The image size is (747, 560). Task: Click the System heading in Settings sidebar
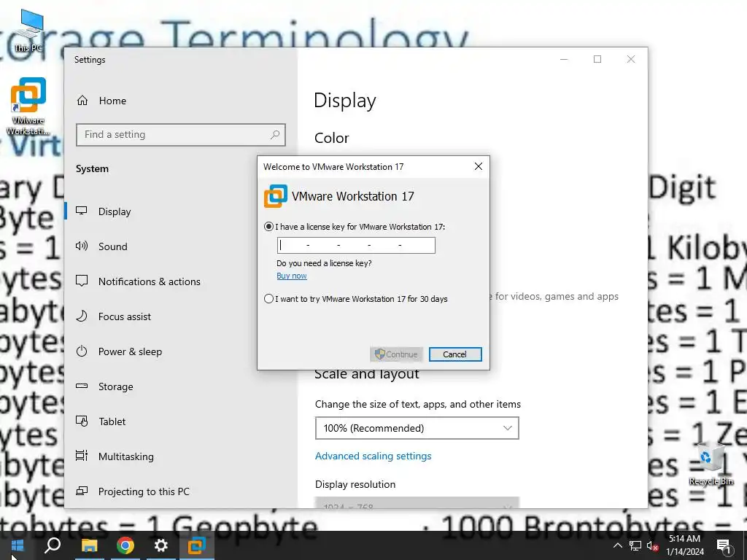[x=92, y=168]
